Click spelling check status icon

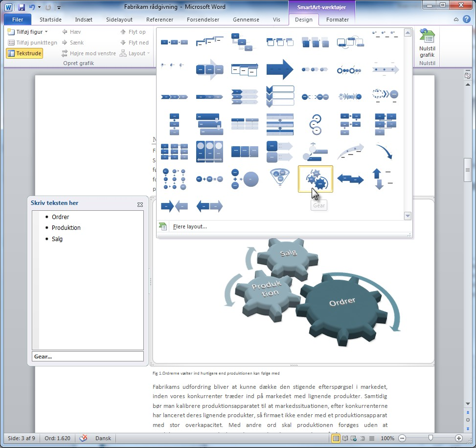pos(83,438)
